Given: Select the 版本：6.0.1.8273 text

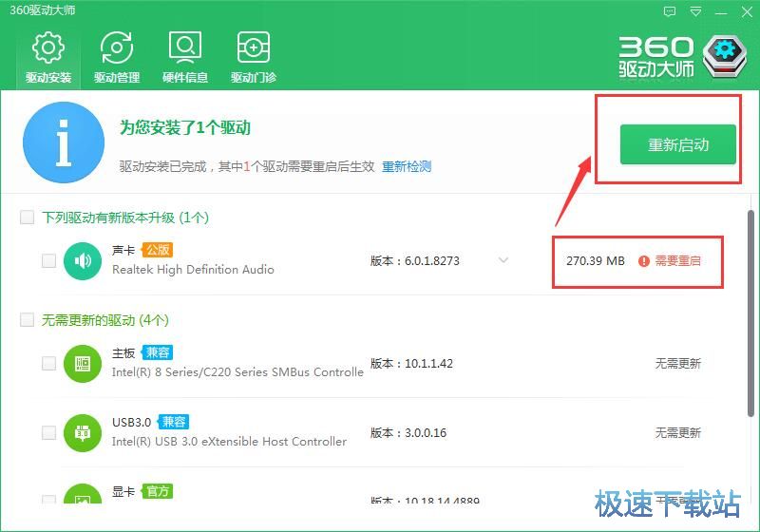Looking at the screenshot, I should [x=415, y=260].
